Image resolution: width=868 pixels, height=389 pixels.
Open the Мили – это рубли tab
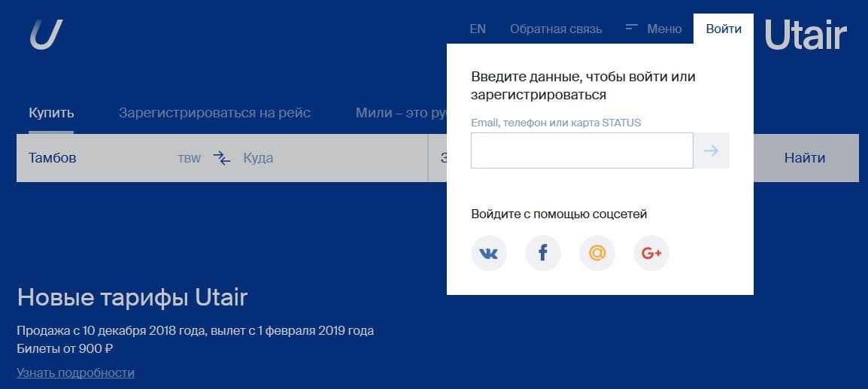tap(401, 113)
